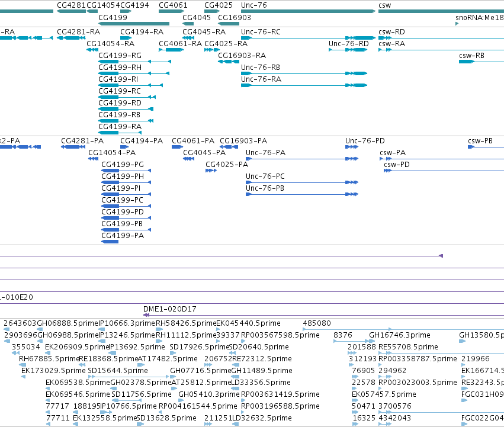Screen dimensions: 504x427
Task: Click the CG4199 gene span bar
Action: click(134, 24)
